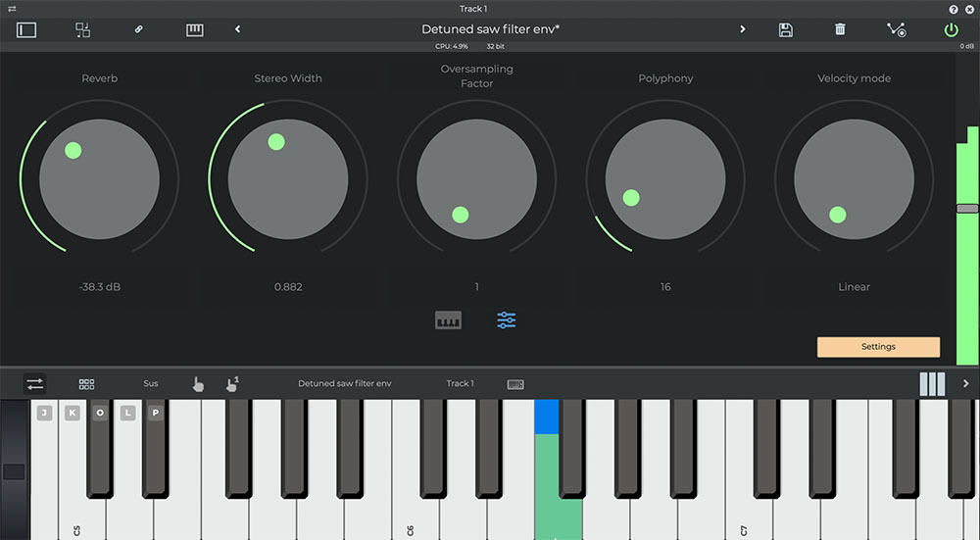Toggle the computer keyboard input icon
980x540 pixels.
515,384
